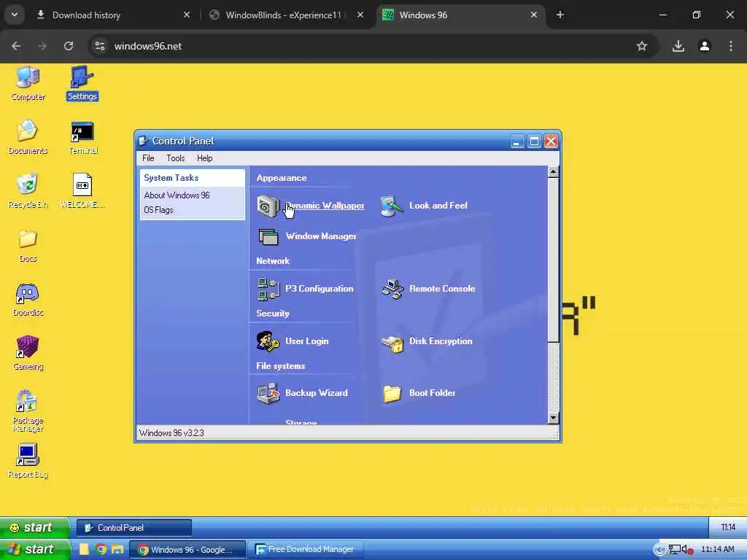Click the Dynamic Wallpaper link text
This screenshot has height=560, width=747.
[x=325, y=206]
